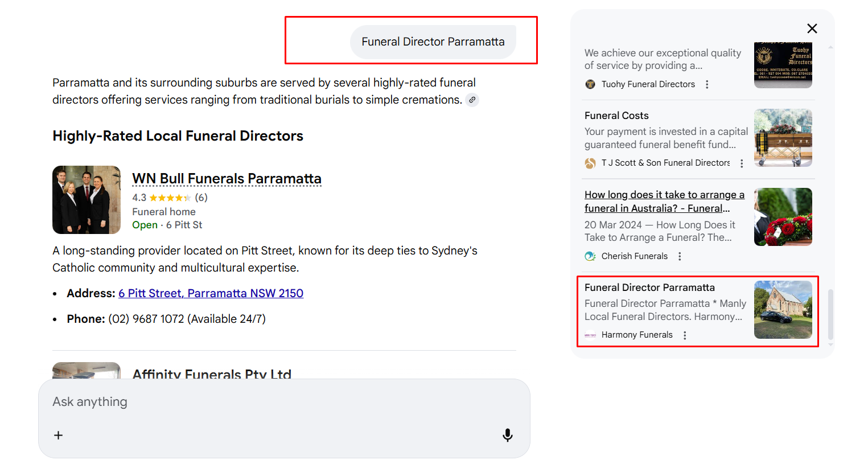Image resolution: width=868 pixels, height=468 pixels.
Task: Click the 'Highly-Rated Local Funeral Directors' heading
Action: click(178, 136)
